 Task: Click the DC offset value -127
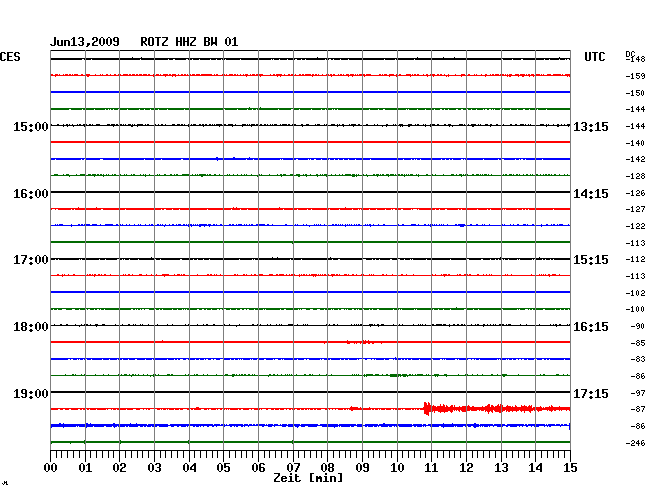(x=635, y=209)
